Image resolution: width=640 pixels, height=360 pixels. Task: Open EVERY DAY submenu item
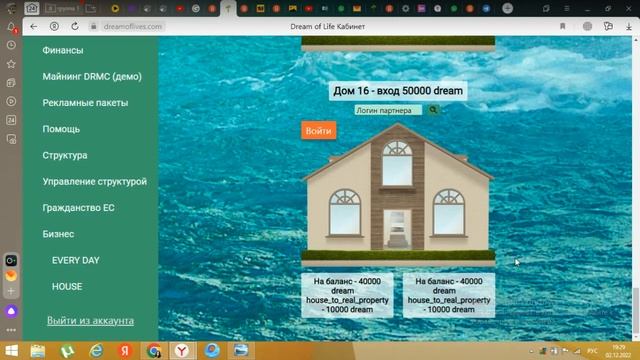click(76, 260)
